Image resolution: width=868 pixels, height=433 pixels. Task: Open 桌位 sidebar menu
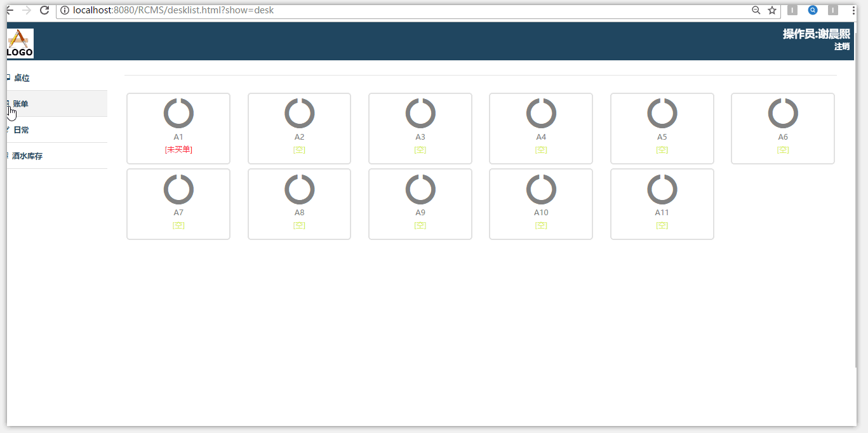pos(57,78)
